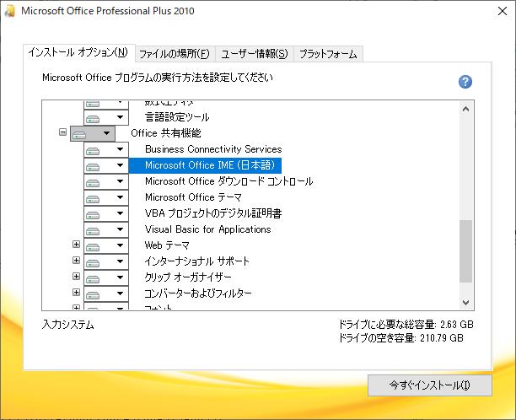Open install-state dropdown for Office 共有機能
The width and height of the screenshot is (516, 420).
click(93, 133)
